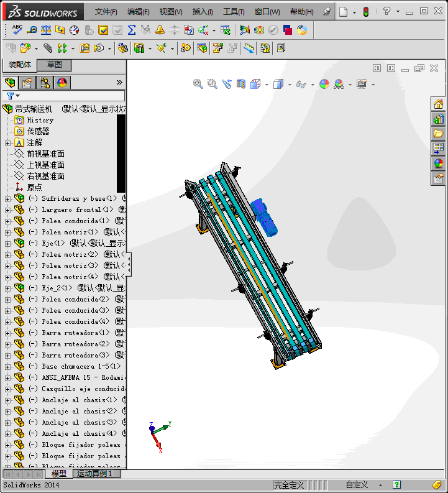Click the Reference Geometry icon
The width and height of the screenshot is (448, 493).
162,48
